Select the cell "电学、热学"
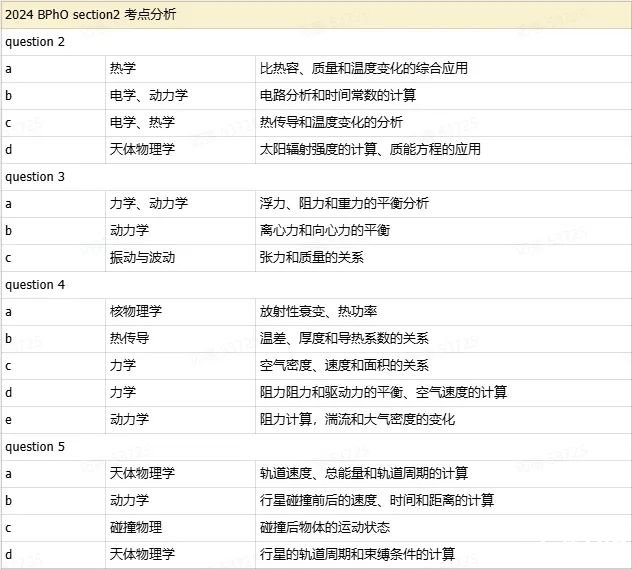Screen dimensions: 632x569 pyautogui.click(x=180, y=123)
